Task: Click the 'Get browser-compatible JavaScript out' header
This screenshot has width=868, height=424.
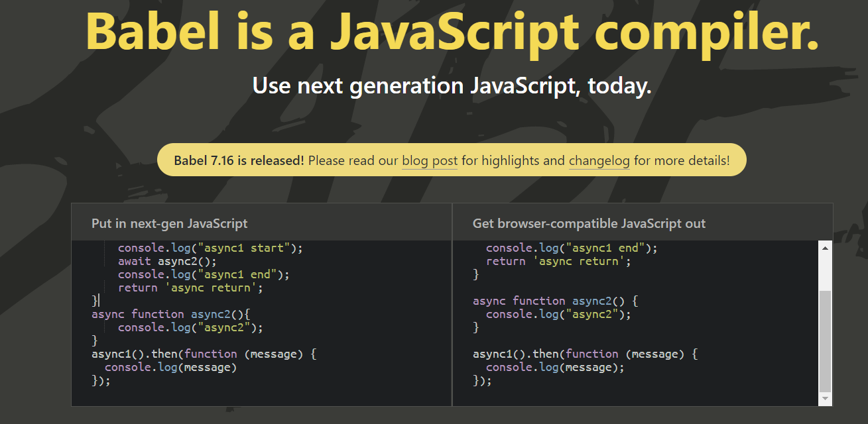Action: 589,223
